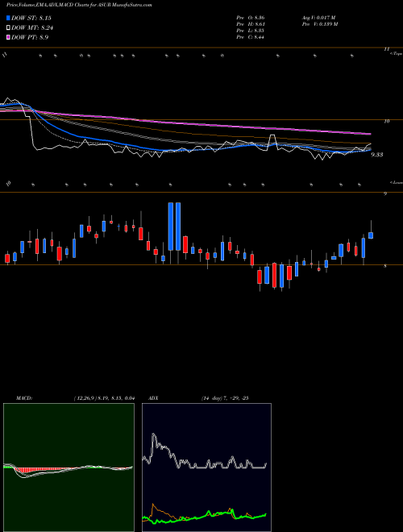The height and width of the screenshot is (532, 403).
Task: Click the 9 axis label on candlestick chart
Action: coord(385,193)
